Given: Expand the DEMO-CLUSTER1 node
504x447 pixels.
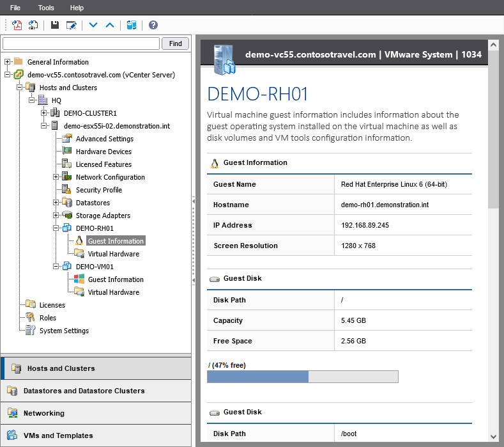Looking at the screenshot, I should pyautogui.click(x=43, y=113).
